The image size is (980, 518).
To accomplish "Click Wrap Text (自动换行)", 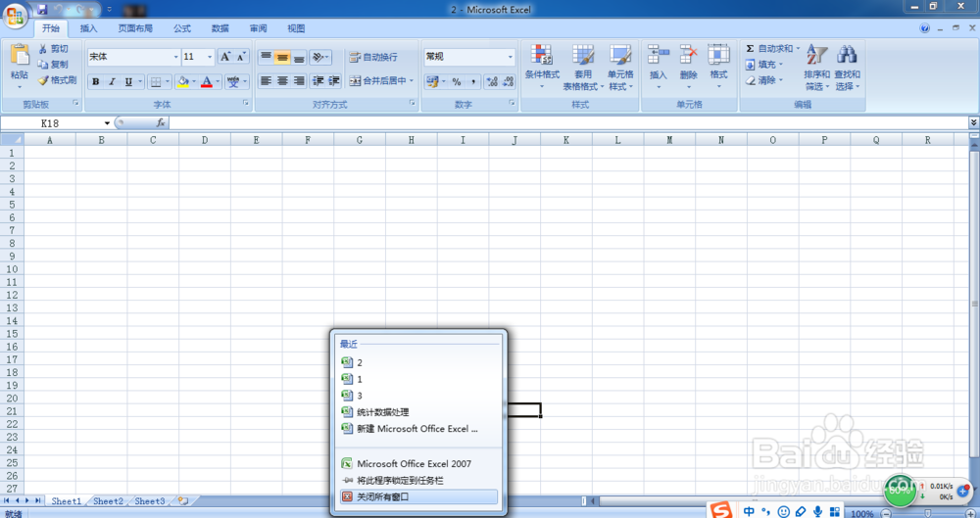I will [373, 57].
